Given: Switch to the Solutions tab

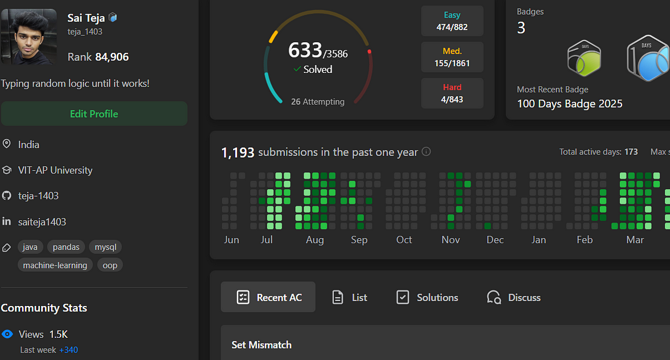Looking at the screenshot, I should (x=427, y=297).
